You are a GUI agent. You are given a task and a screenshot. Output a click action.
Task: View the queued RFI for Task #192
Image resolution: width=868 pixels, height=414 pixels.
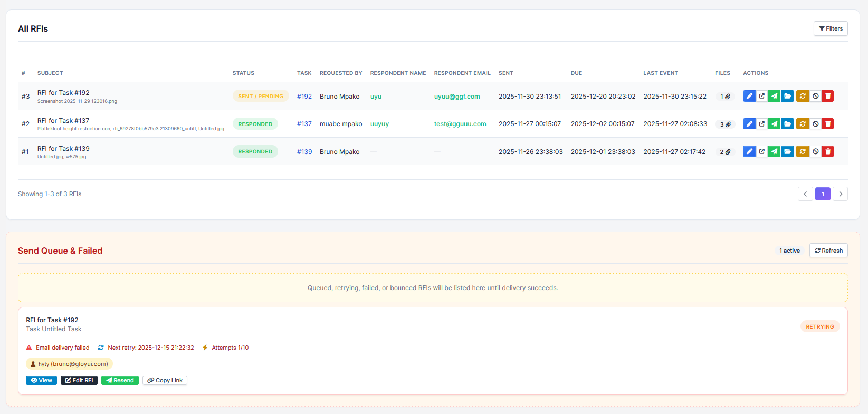[x=41, y=380]
